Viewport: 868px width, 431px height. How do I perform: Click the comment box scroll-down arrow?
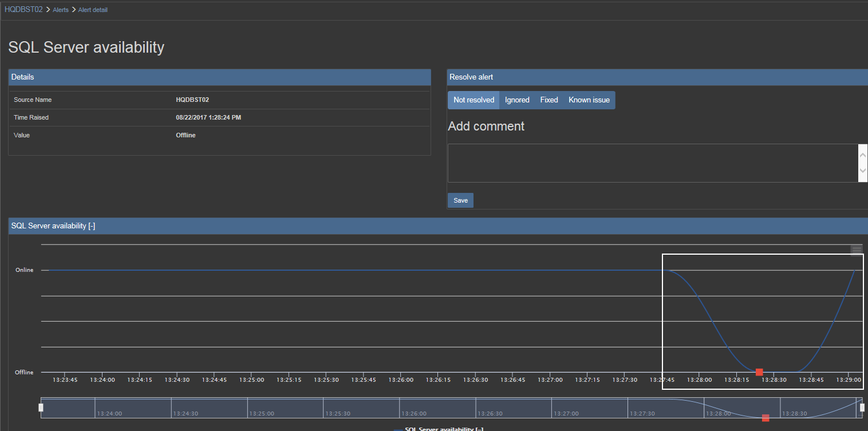tap(863, 172)
